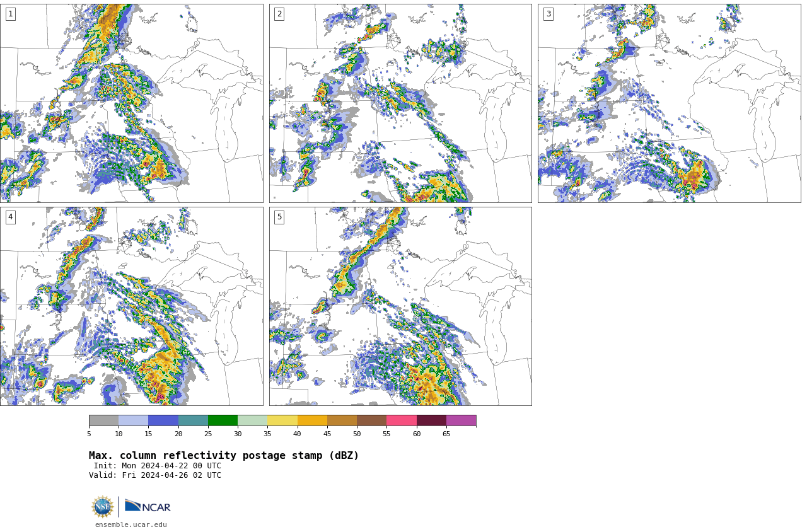Click the panel number label 1

[x=10, y=14]
